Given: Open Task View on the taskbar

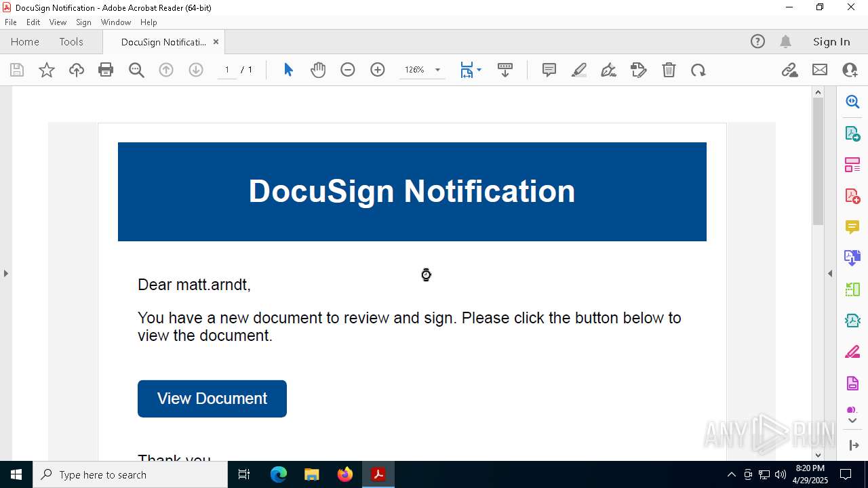Looking at the screenshot, I should pos(244,474).
